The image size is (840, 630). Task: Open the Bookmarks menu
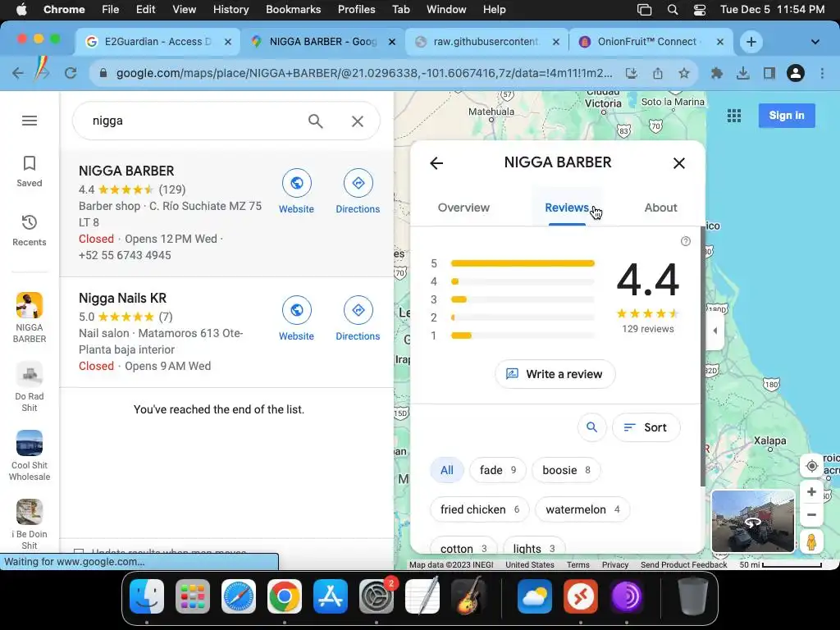[x=294, y=9]
